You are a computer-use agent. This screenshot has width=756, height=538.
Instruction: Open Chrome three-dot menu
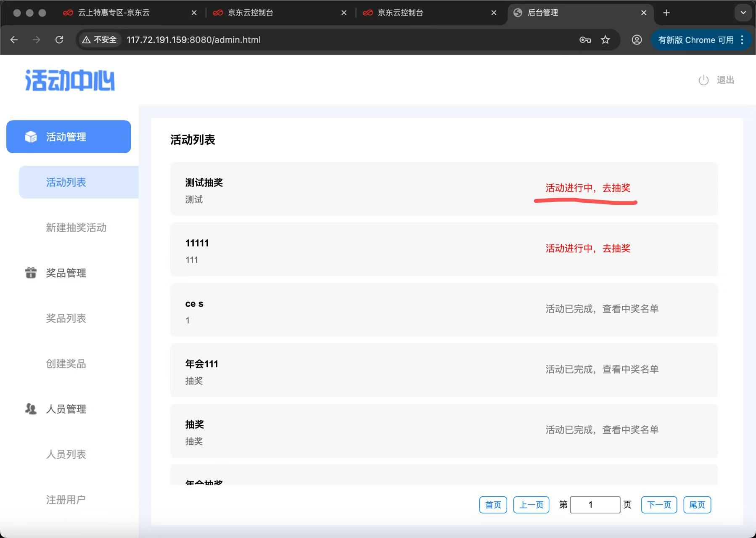click(x=742, y=40)
